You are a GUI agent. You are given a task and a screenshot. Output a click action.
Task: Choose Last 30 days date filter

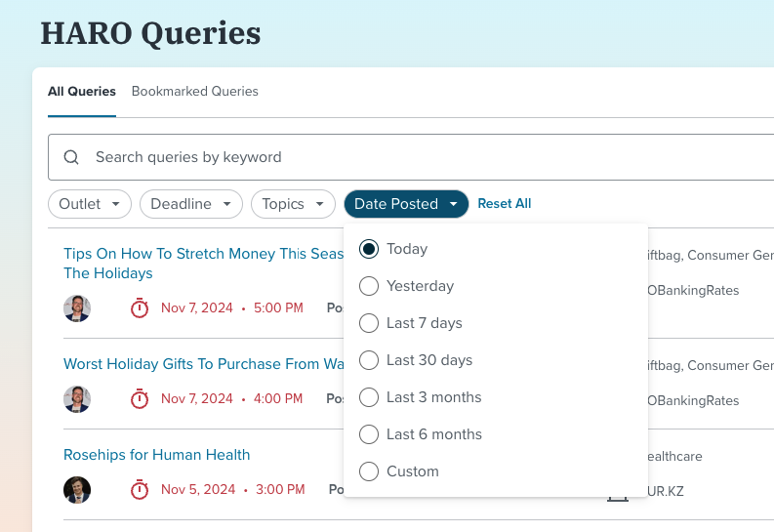[369, 360]
